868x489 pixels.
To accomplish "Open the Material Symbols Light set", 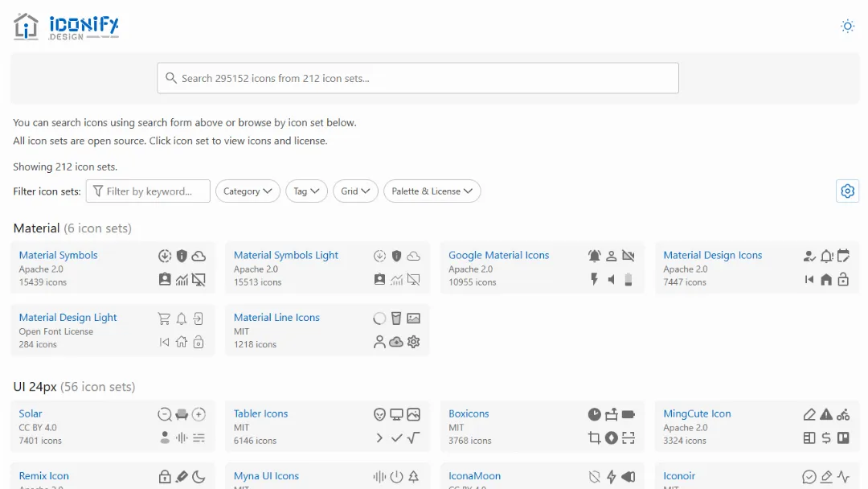I will pos(285,255).
